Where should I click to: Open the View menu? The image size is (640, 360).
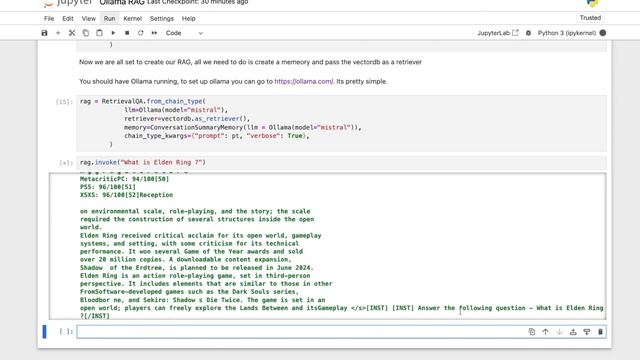coord(89,19)
